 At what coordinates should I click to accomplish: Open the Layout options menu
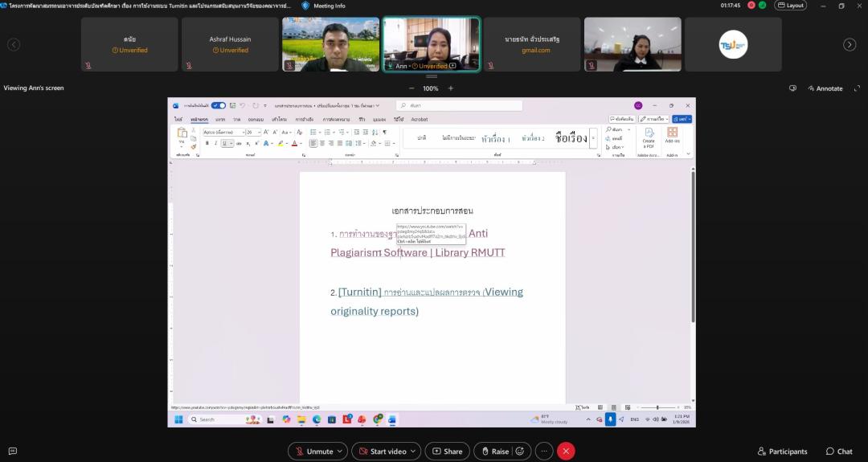790,6
